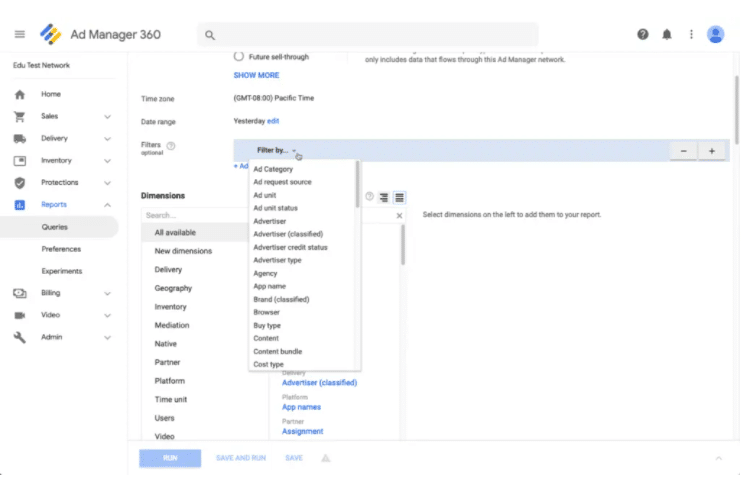The width and height of the screenshot is (747, 489).
Task: Click the Reports chart icon
Action: pos(20,205)
